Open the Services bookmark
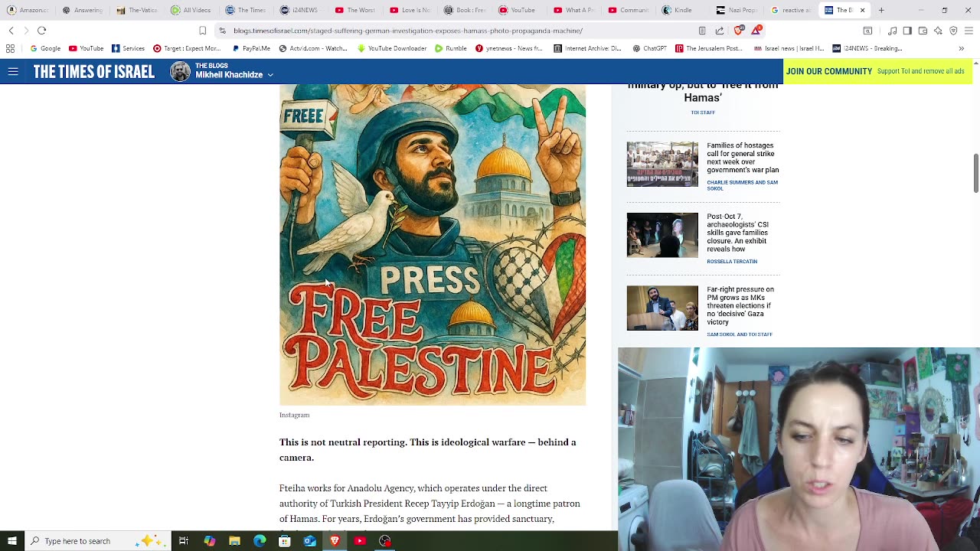The height and width of the screenshot is (551, 980). click(128, 48)
